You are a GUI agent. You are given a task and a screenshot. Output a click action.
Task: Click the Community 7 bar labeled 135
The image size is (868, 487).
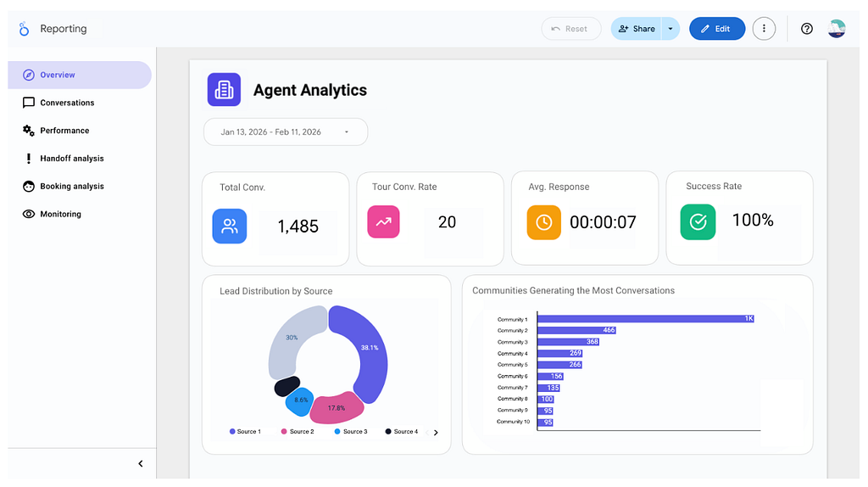(x=548, y=388)
